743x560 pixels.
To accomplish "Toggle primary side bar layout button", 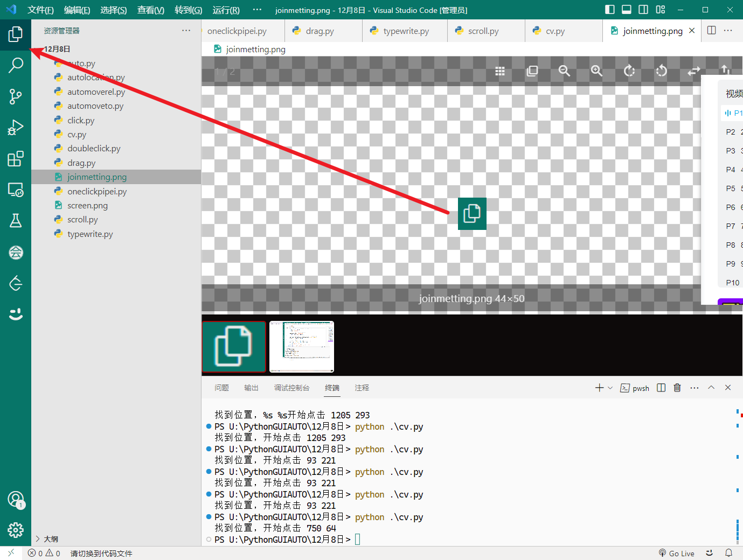I will point(610,9).
